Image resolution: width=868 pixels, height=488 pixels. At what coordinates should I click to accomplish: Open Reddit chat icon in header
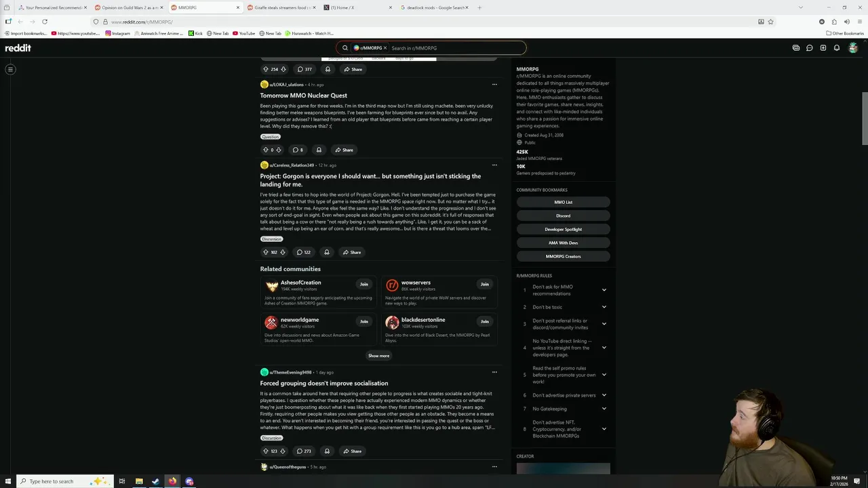(810, 48)
